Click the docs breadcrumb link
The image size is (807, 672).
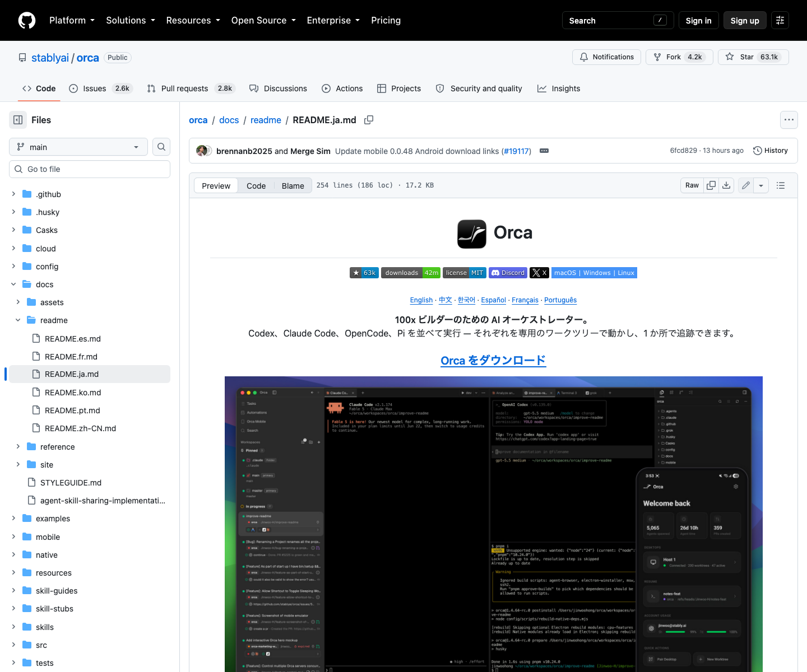point(229,120)
